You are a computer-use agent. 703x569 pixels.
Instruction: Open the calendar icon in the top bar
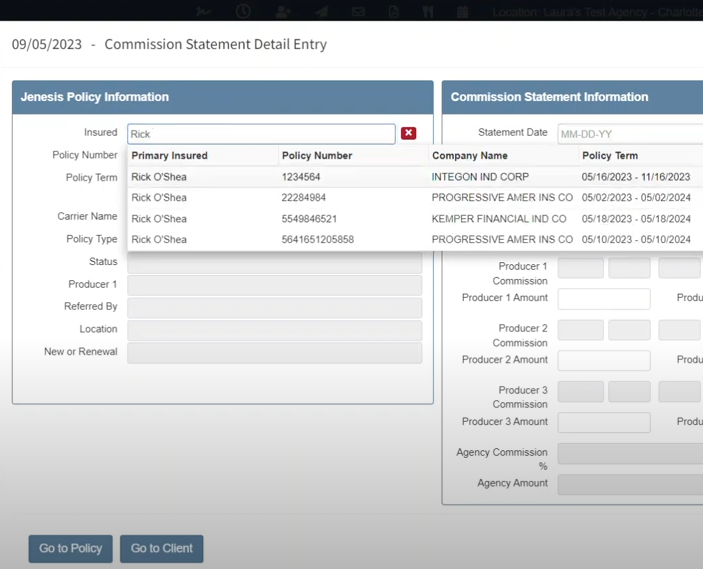tap(462, 12)
